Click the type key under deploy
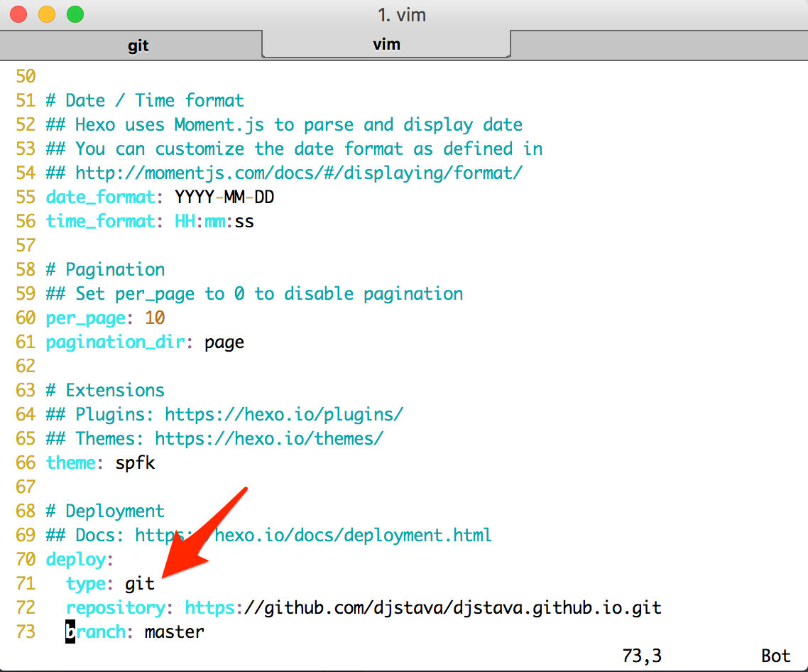Screen dimensions: 808x672 (x=85, y=584)
